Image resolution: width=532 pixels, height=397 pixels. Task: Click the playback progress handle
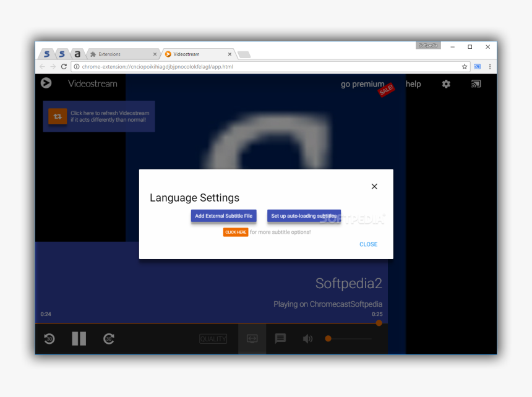pos(379,323)
